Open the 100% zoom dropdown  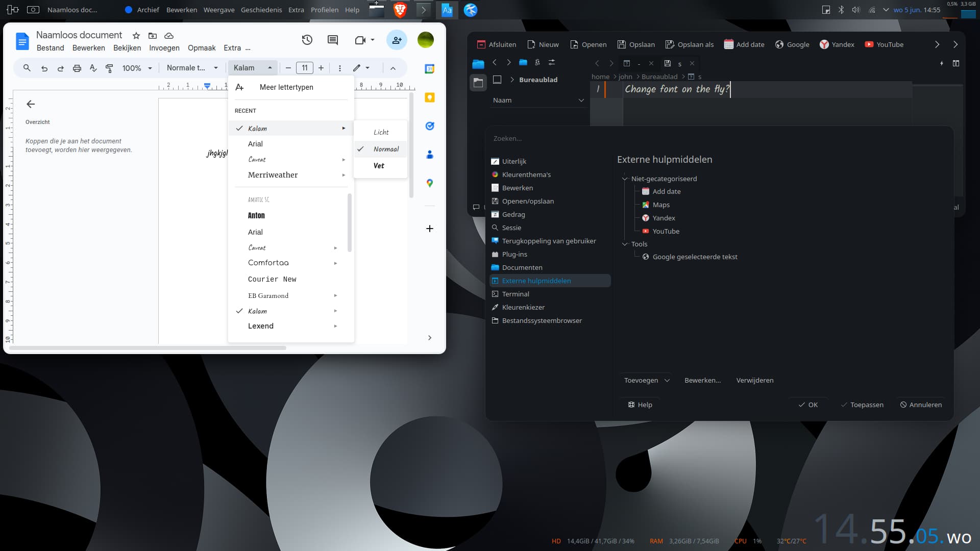tap(136, 68)
